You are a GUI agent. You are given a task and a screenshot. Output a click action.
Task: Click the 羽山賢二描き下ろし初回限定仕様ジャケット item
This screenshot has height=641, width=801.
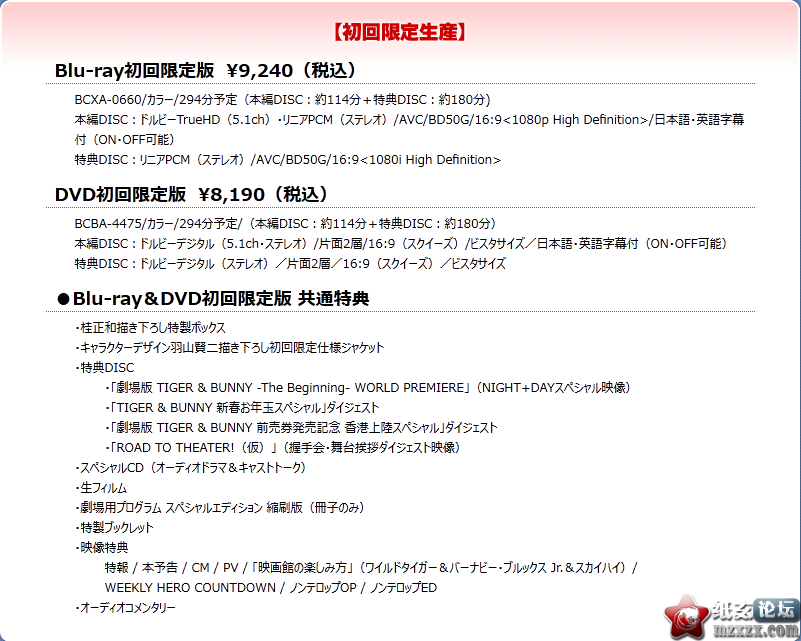coord(229,348)
